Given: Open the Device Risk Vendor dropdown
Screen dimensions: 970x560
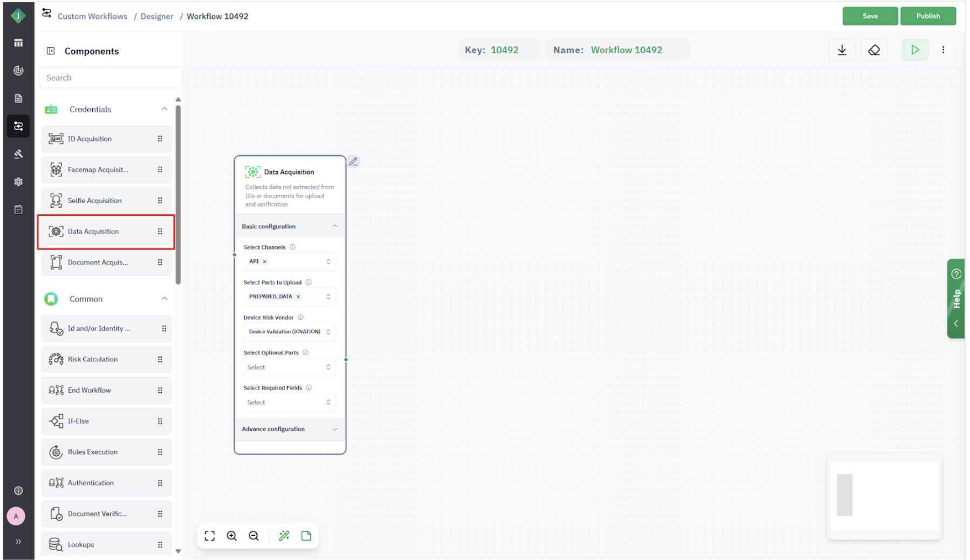Looking at the screenshot, I should tap(289, 332).
